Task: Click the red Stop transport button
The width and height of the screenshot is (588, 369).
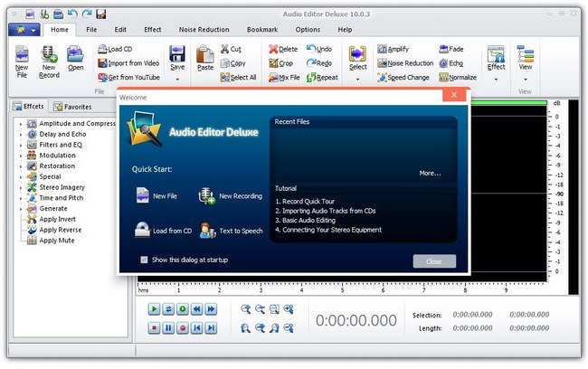Action: pos(154,328)
